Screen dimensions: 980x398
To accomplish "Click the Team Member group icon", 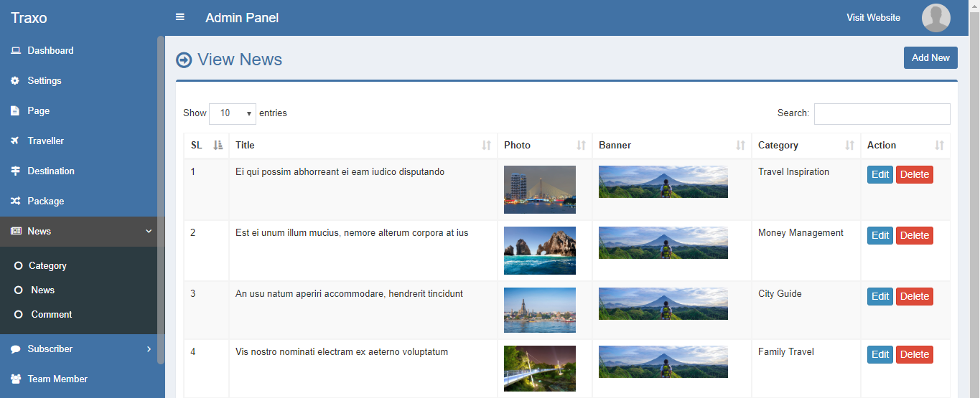I will 15,379.
